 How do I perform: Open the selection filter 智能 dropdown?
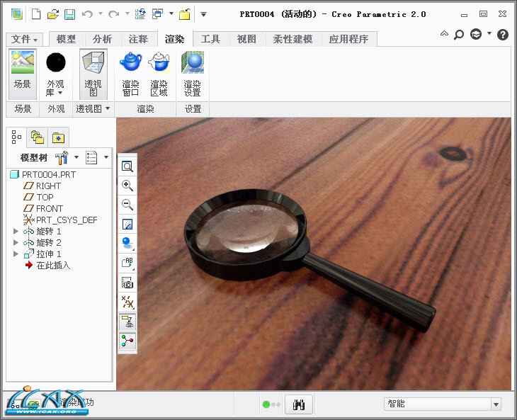click(496, 404)
